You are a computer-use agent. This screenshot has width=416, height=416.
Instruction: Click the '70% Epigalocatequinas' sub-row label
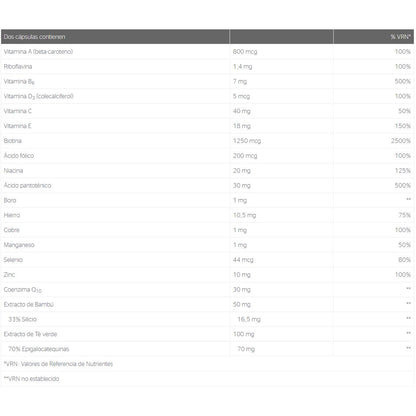coord(39,349)
